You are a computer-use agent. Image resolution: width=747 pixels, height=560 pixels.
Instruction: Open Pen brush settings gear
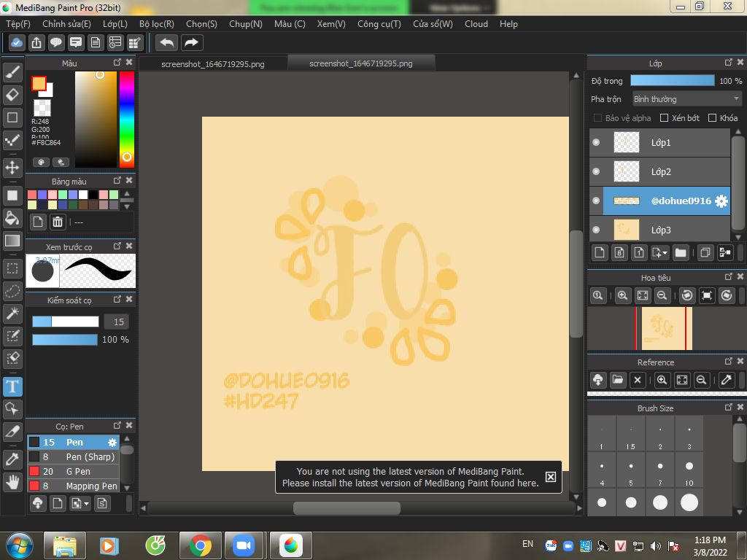(112, 443)
